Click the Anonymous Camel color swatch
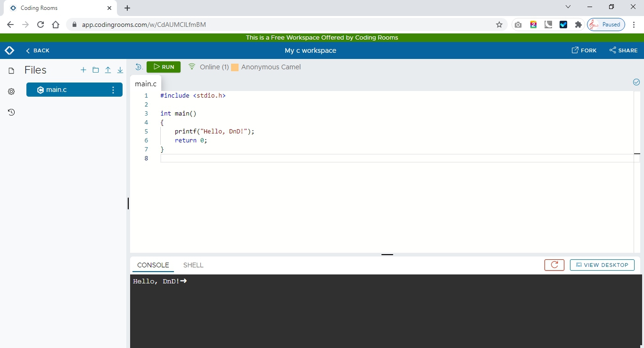The width and height of the screenshot is (644, 348). (x=235, y=67)
